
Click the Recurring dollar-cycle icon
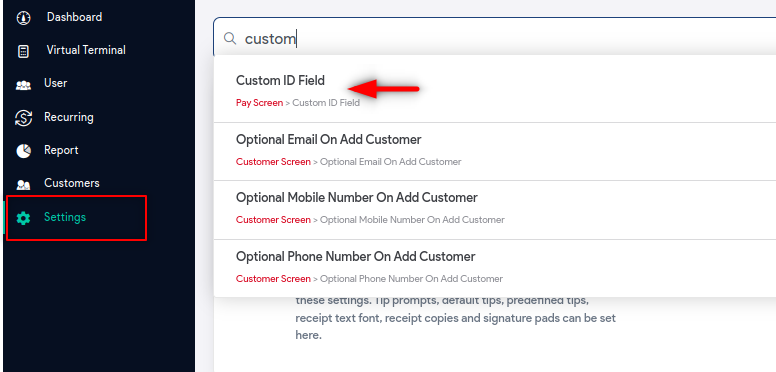[23, 118]
